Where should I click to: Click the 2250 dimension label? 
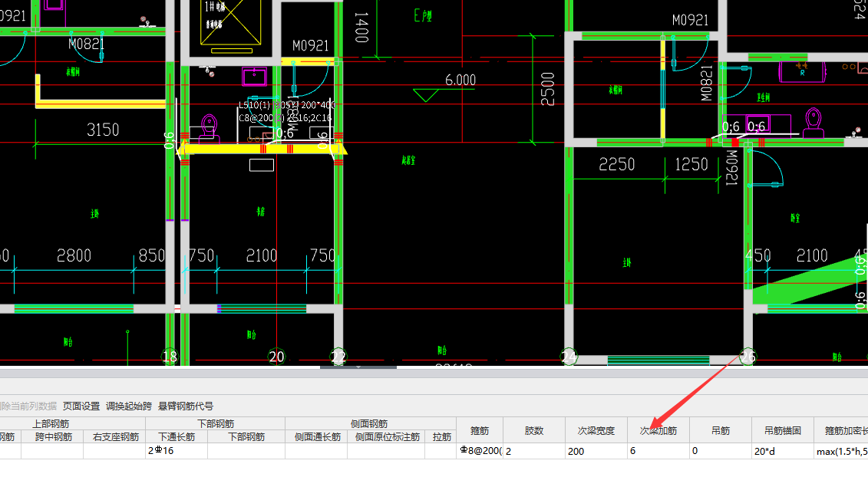[617, 164]
